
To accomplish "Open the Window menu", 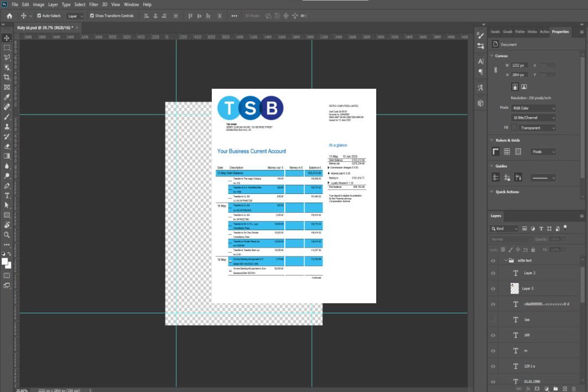I will pyautogui.click(x=131, y=4).
